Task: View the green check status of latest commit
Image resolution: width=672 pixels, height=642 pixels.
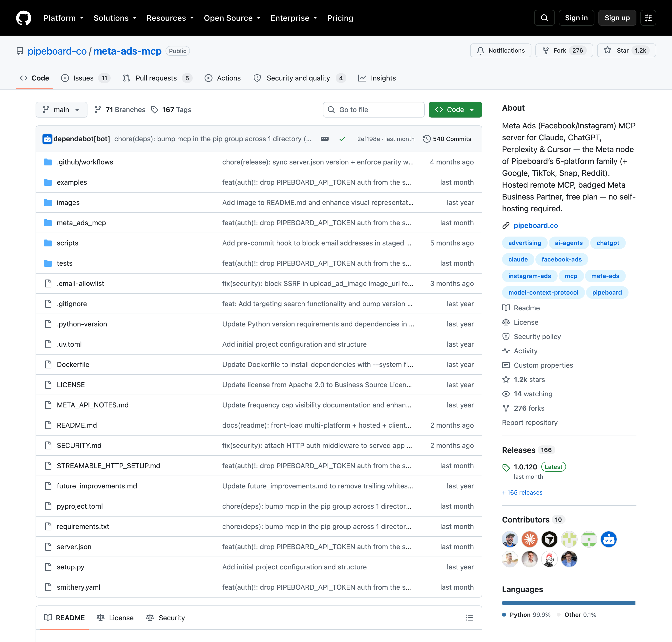Action: (x=342, y=139)
